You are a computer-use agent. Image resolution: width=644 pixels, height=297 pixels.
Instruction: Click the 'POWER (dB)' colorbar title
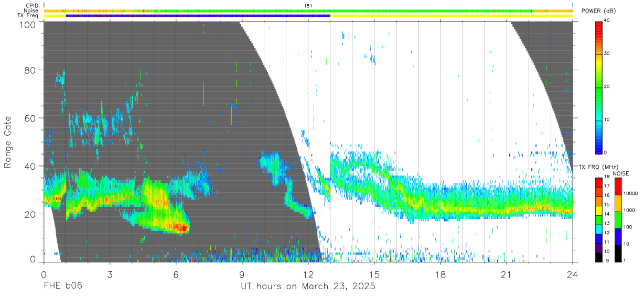coord(598,11)
